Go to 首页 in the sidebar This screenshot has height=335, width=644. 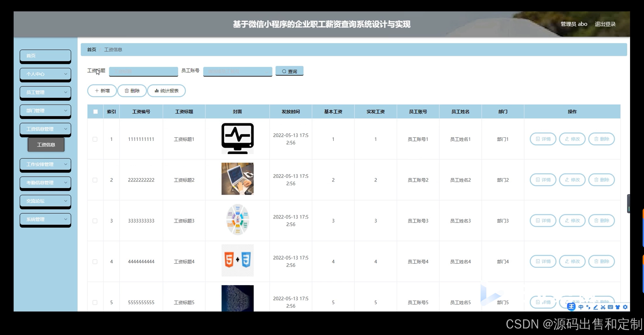click(x=45, y=56)
